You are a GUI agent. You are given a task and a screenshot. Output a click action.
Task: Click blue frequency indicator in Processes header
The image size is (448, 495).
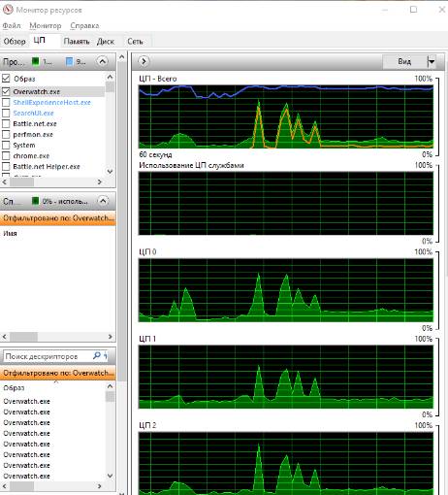69,61
